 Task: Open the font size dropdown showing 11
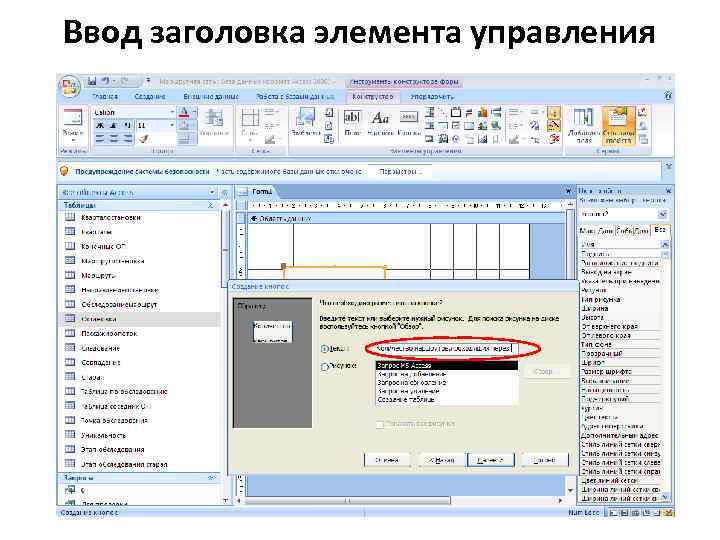pos(172,125)
